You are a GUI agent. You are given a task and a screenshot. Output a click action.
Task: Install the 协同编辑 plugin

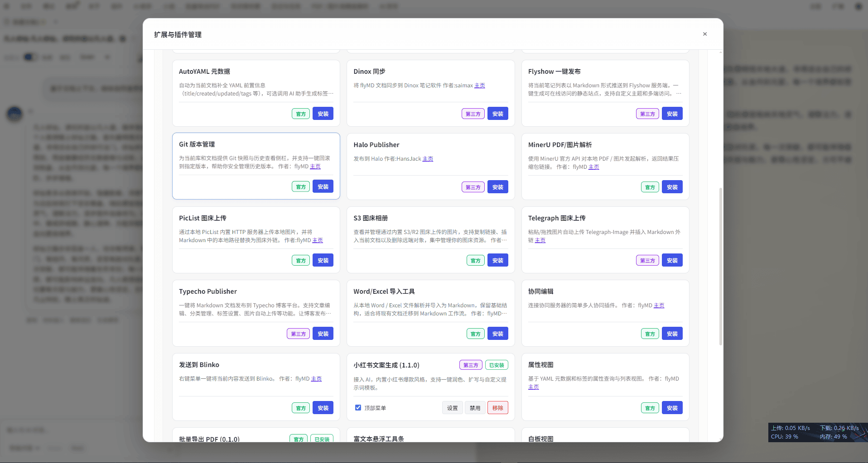tap(672, 334)
